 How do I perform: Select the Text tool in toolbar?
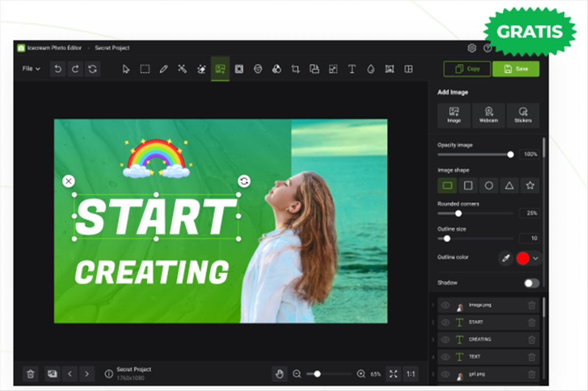coord(351,69)
